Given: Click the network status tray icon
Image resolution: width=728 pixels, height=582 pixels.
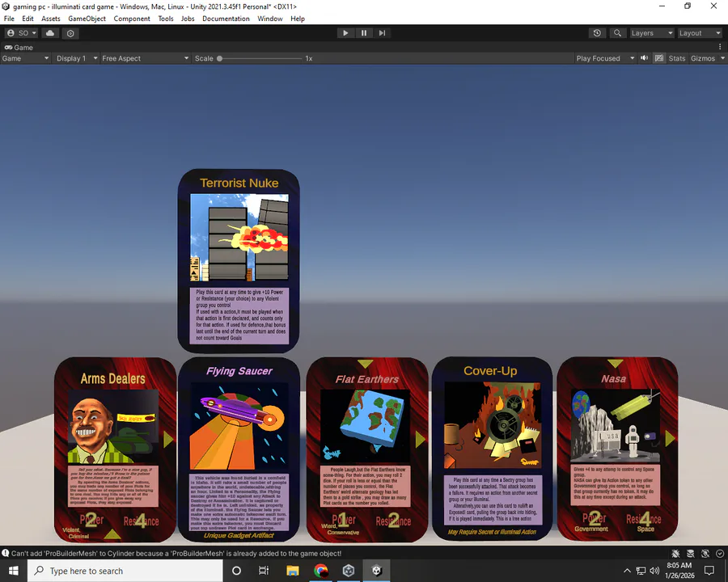Looking at the screenshot, I should click(x=641, y=571).
